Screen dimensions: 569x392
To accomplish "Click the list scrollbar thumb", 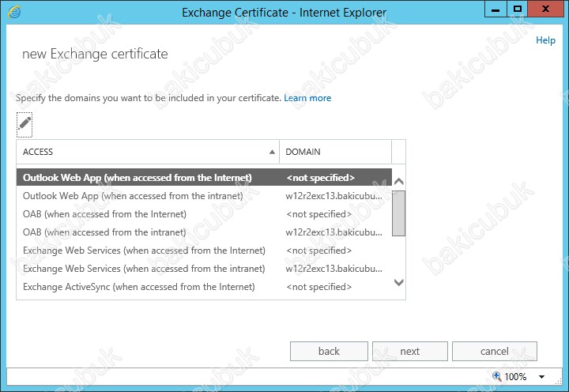I will point(399,213).
